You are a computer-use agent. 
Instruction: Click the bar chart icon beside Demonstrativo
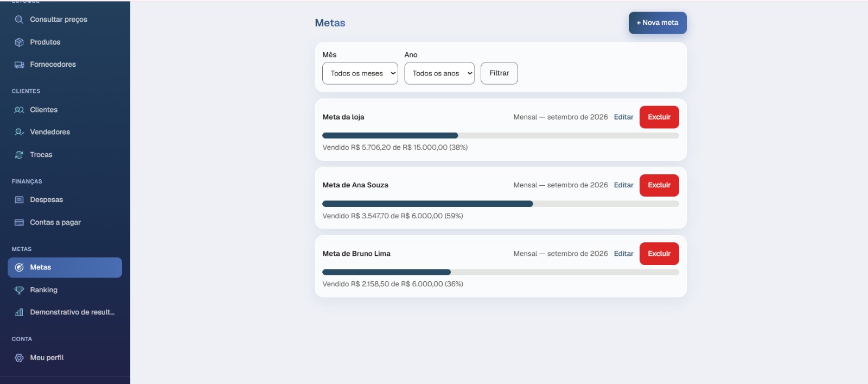(x=19, y=312)
